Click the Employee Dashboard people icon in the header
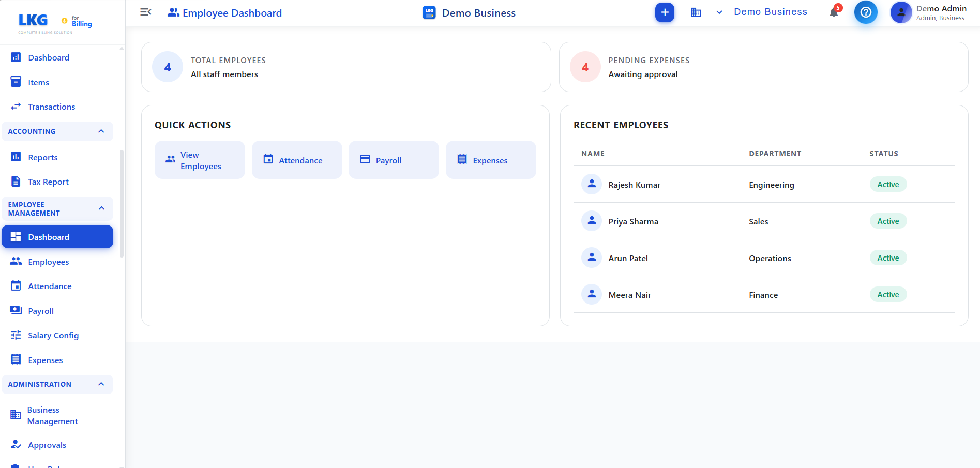This screenshot has height=468, width=980. point(173,12)
